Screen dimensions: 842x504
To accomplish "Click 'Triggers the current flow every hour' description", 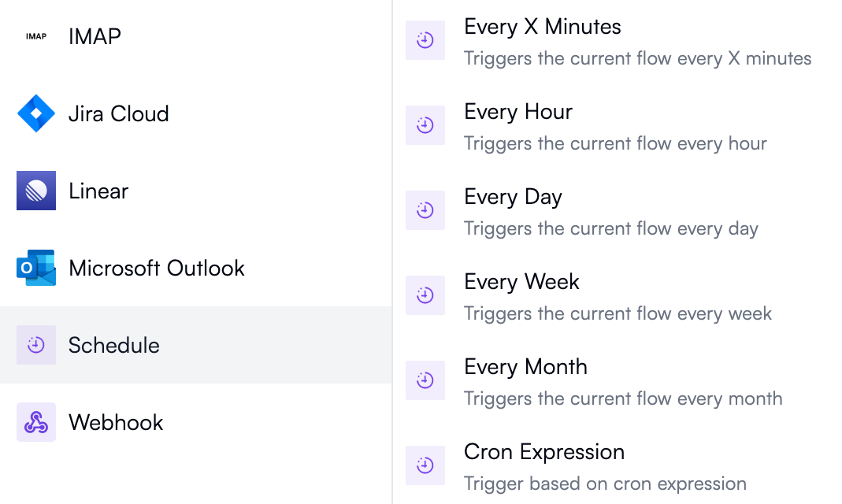I will click(x=615, y=143).
